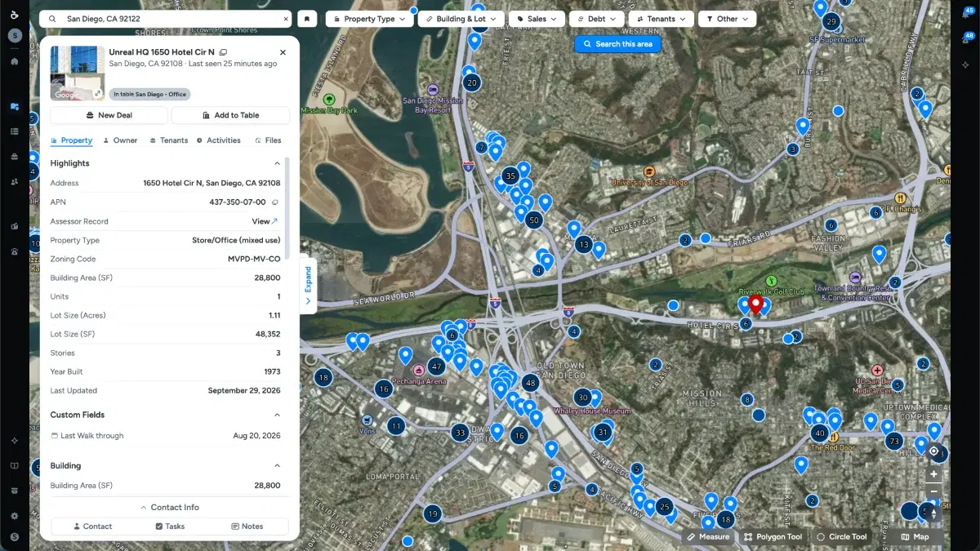Image resolution: width=980 pixels, height=551 pixels.
Task: Copy the property name Unreal HQ
Action: coord(224,52)
